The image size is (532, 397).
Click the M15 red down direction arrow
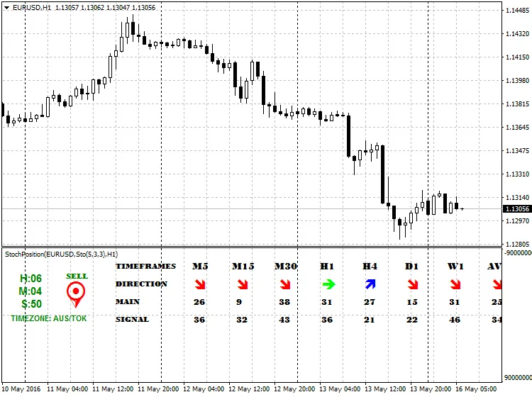pyautogui.click(x=242, y=284)
